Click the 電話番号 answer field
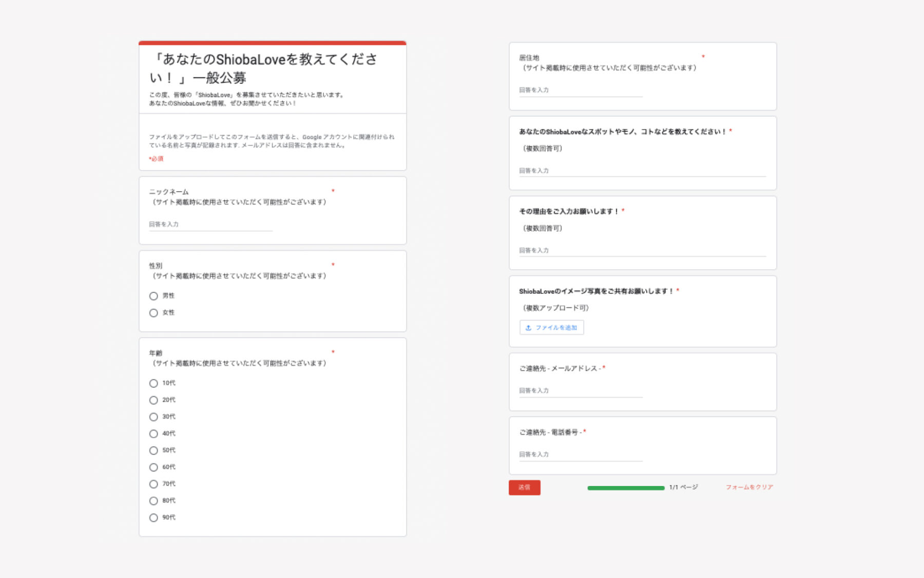924x578 pixels. (x=581, y=454)
